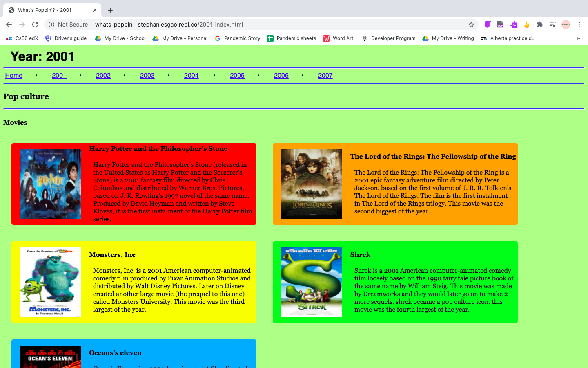
Task: Click the Oceans's eleven title
Action: (x=116, y=353)
